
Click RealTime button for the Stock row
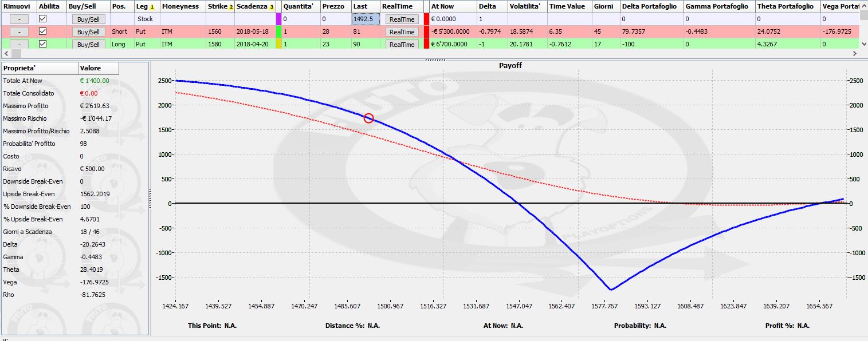[x=402, y=19]
